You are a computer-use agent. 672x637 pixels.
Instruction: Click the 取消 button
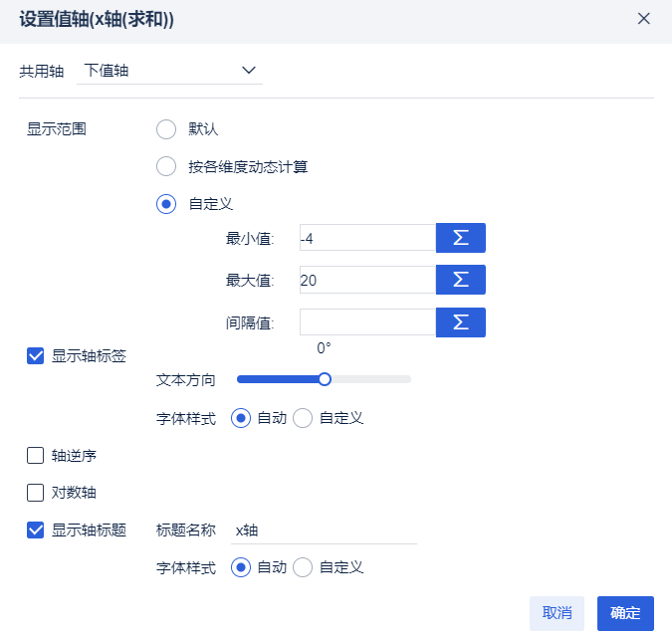click(557, 613)
